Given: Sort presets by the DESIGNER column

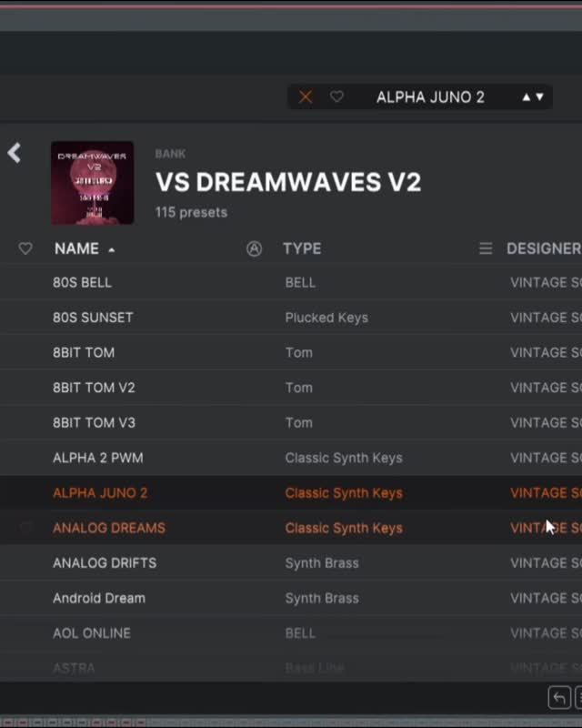Looking at the screenshot, I should 543,248.
